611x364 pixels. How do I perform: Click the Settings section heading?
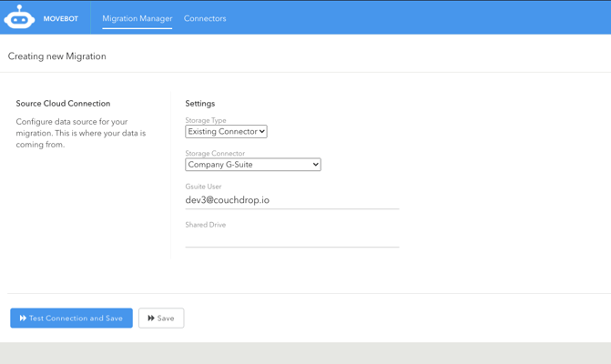tap(200, 104)
